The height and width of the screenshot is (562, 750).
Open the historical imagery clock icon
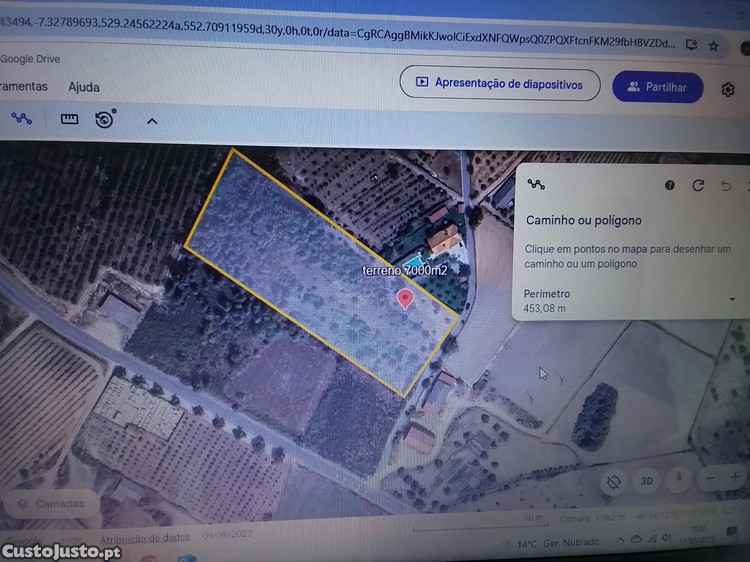[104, 120]
